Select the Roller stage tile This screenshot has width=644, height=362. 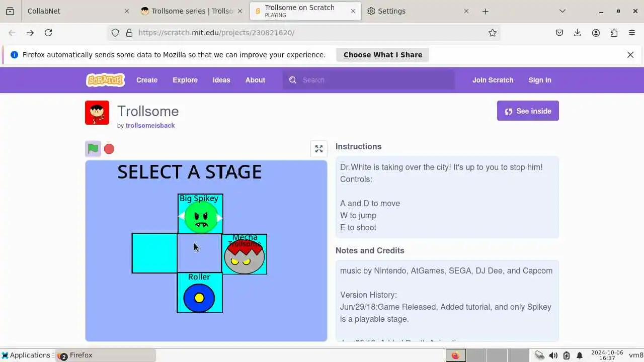(x=200, y=293)
